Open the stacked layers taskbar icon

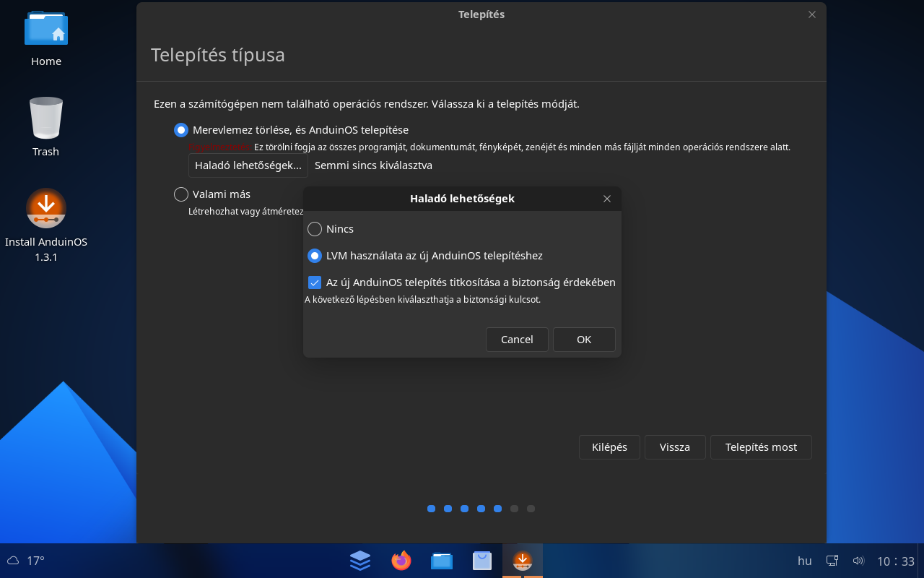point(360,561)
